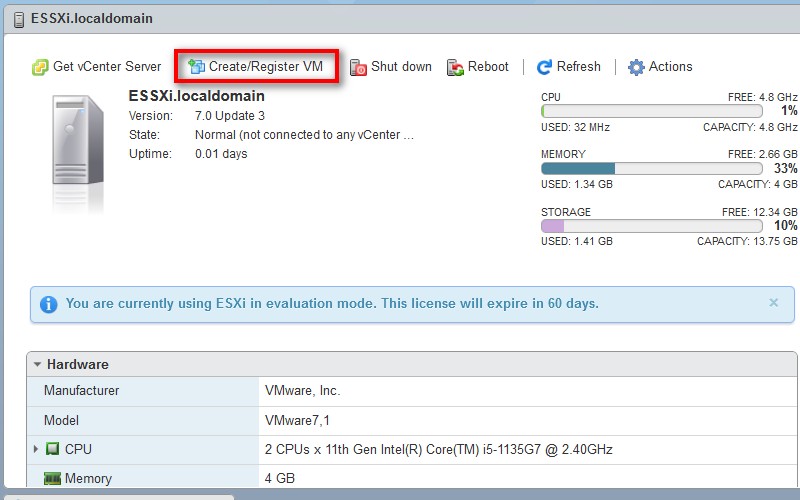Click the VMware, Inc. value
This screenshot has height=500, width=800.
coord(303,391)
